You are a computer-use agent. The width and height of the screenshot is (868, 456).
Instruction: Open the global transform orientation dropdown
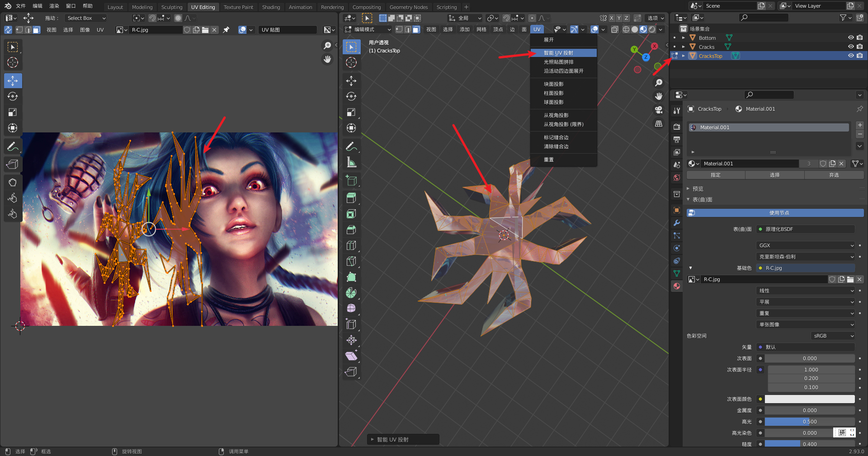click(465, 18)
